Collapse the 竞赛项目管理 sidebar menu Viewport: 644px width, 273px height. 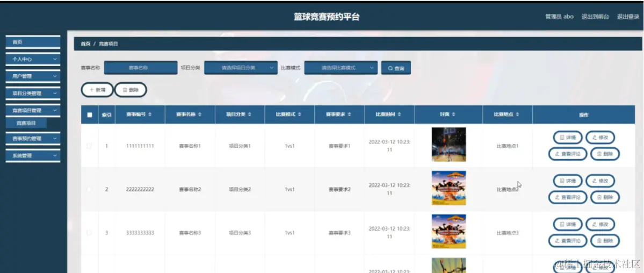[33, 110]
